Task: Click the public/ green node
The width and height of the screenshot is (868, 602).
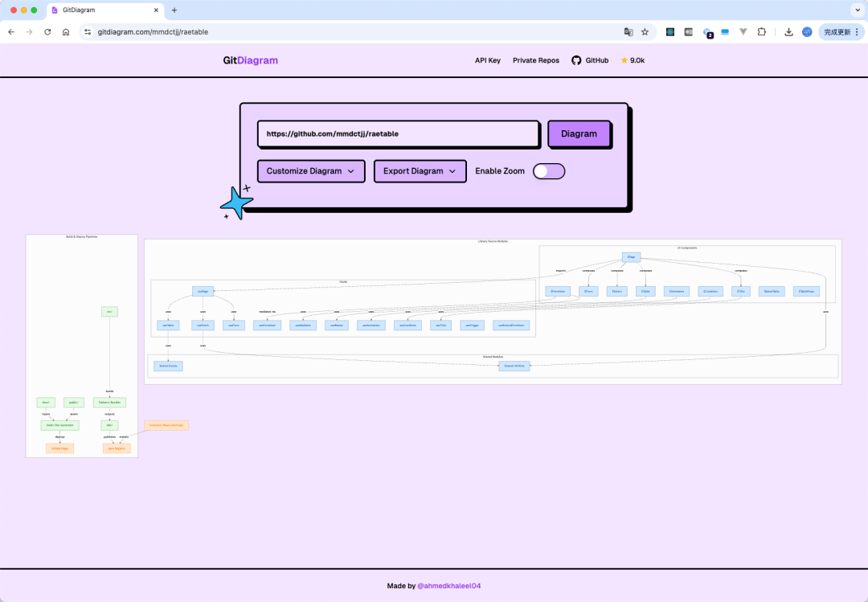Action: coord(74,403)
